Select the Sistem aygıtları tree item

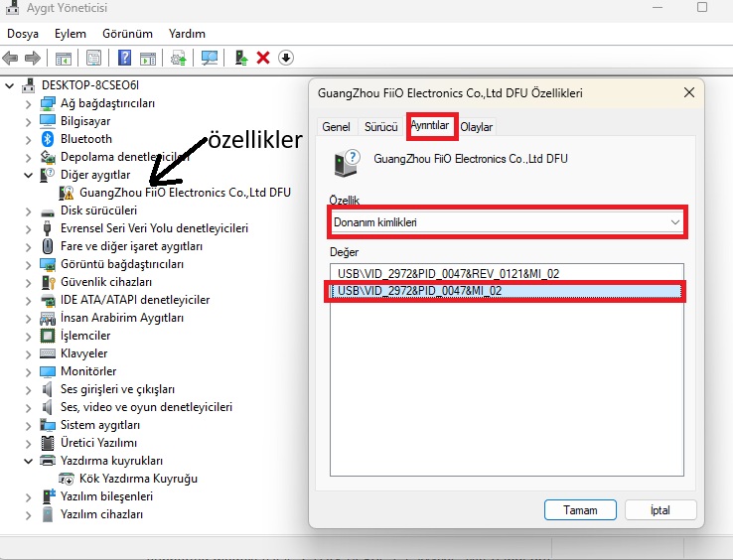(100, 425)
